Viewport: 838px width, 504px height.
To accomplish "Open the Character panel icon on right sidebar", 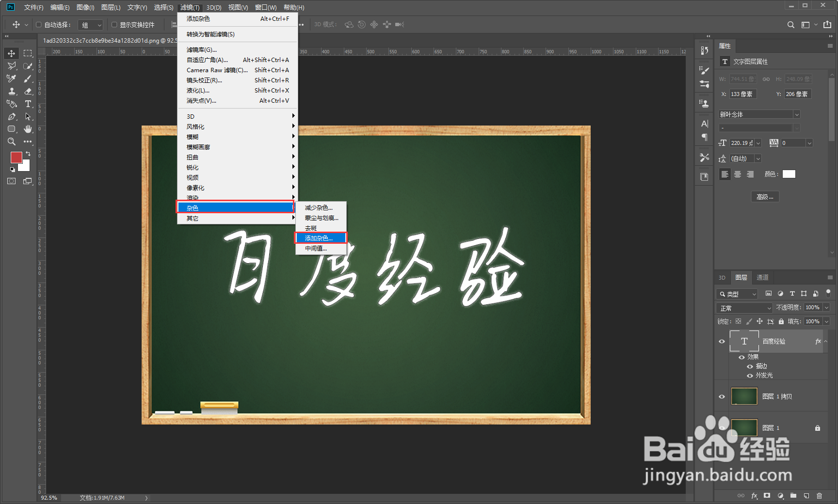I will point(704,124).
